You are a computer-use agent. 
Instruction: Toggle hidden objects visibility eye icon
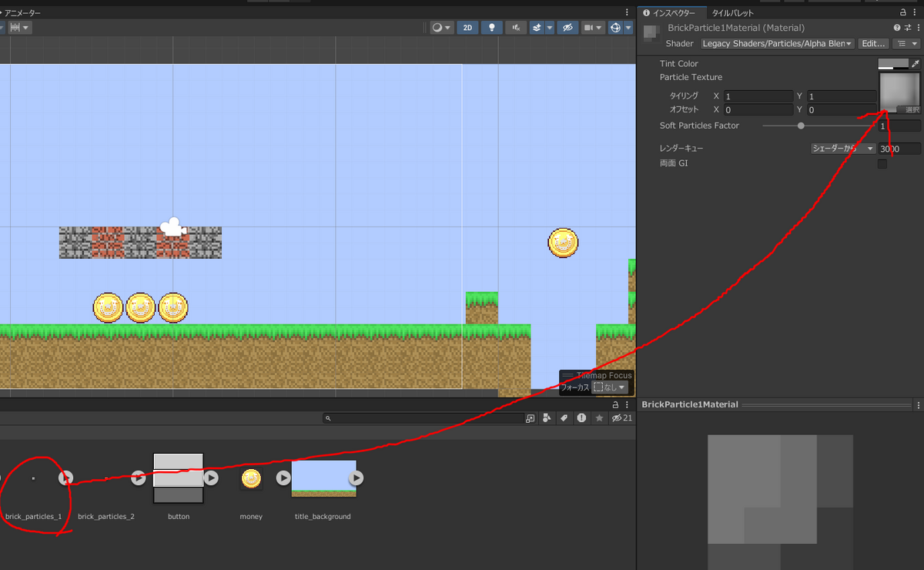[568, 28]
